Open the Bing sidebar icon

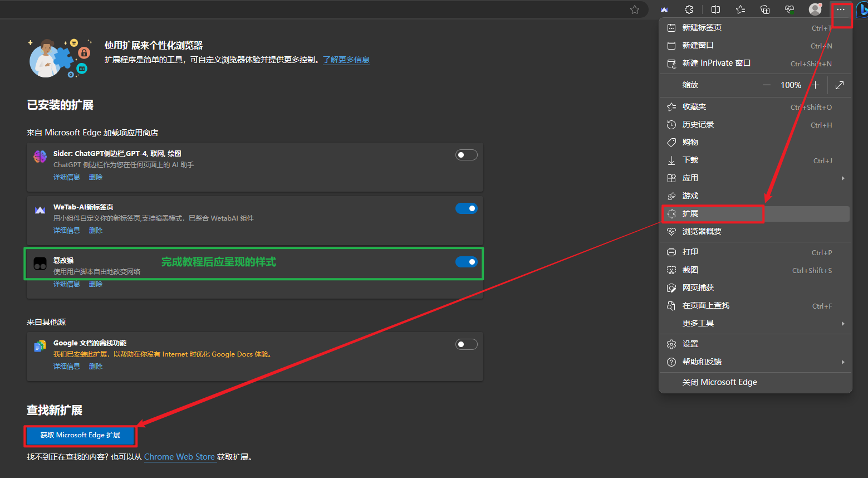[x=862, y=9]
